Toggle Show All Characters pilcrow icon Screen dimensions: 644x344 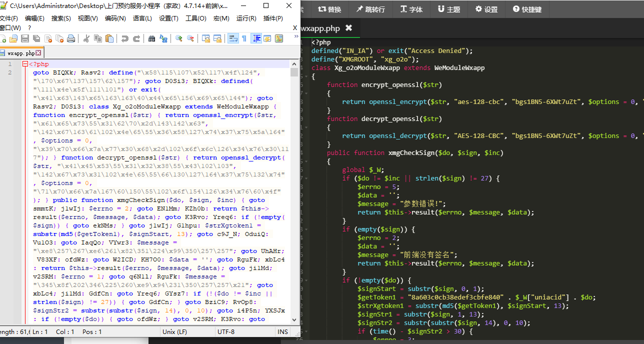coord(244,38)
